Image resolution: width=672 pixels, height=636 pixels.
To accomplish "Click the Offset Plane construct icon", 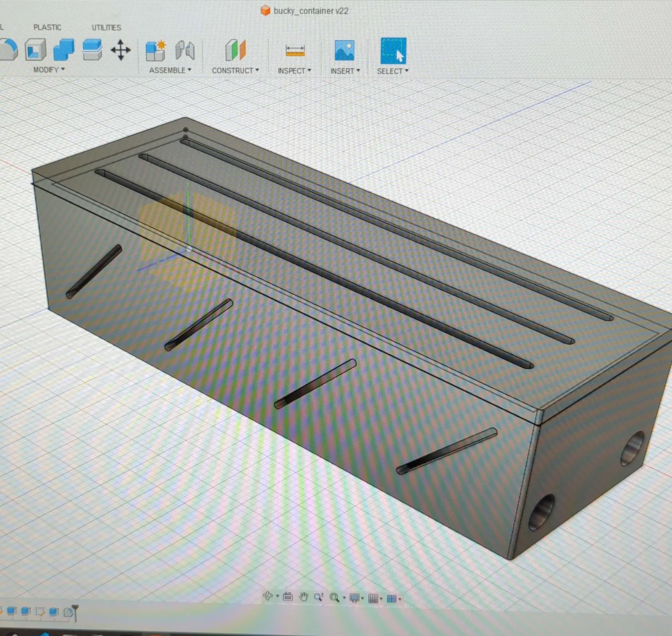I will click(235, 50).
